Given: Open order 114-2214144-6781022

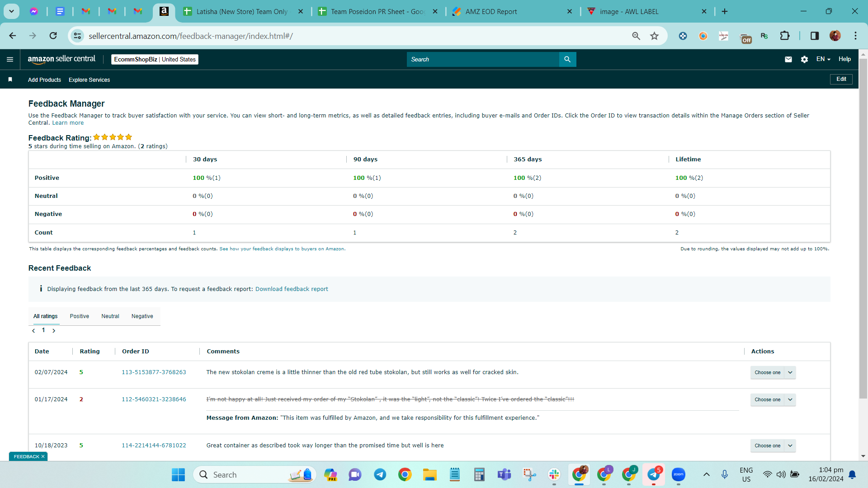Looking at the screenshot, I should pyautogui.click(x=154, y=446).
